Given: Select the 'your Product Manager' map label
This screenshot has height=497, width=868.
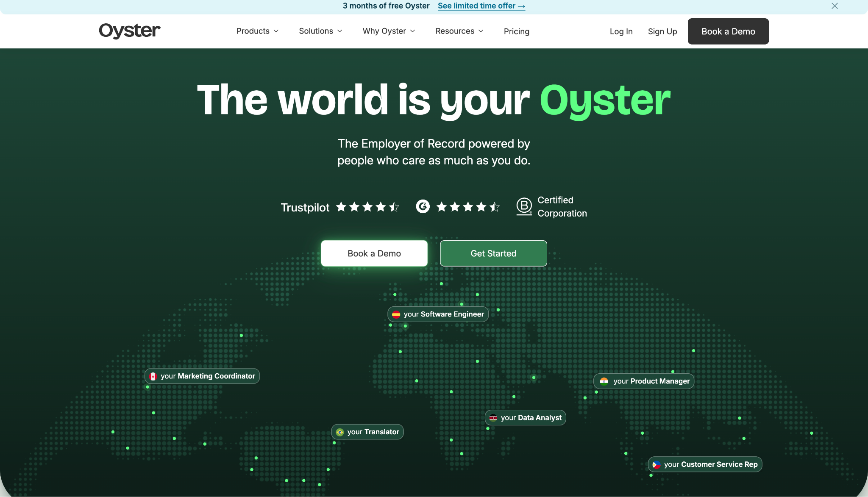Looking at the screenshot, I should [644, 381].
